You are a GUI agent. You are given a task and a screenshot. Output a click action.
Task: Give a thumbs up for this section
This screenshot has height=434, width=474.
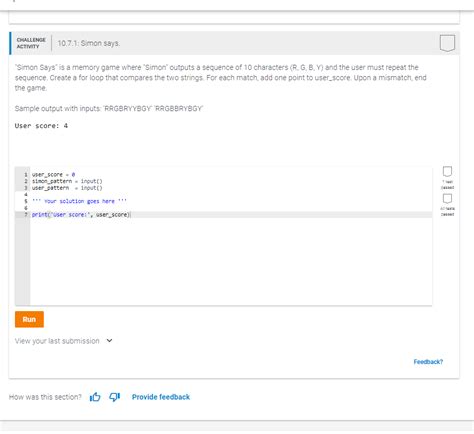pos(95,397)
